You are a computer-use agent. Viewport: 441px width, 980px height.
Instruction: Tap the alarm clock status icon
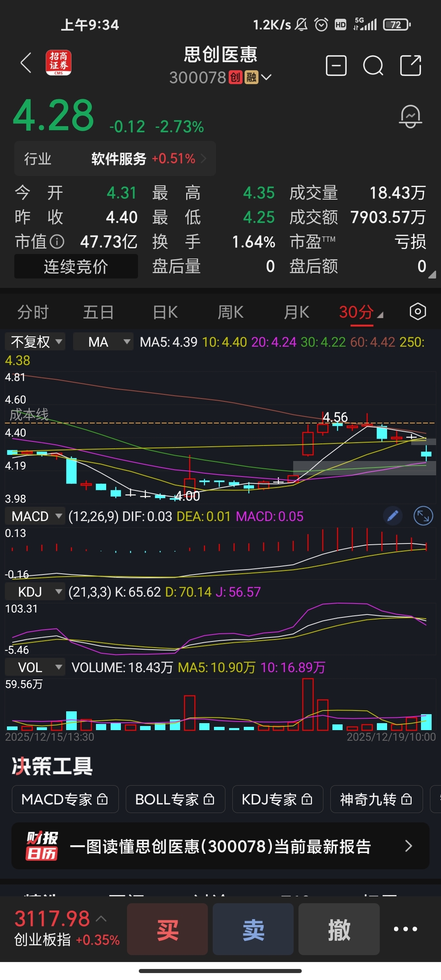(321, 25)
